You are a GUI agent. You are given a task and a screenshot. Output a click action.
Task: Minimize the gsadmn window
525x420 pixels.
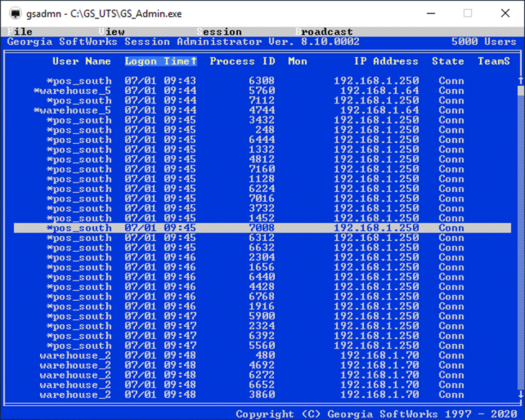tap(431, 14)
